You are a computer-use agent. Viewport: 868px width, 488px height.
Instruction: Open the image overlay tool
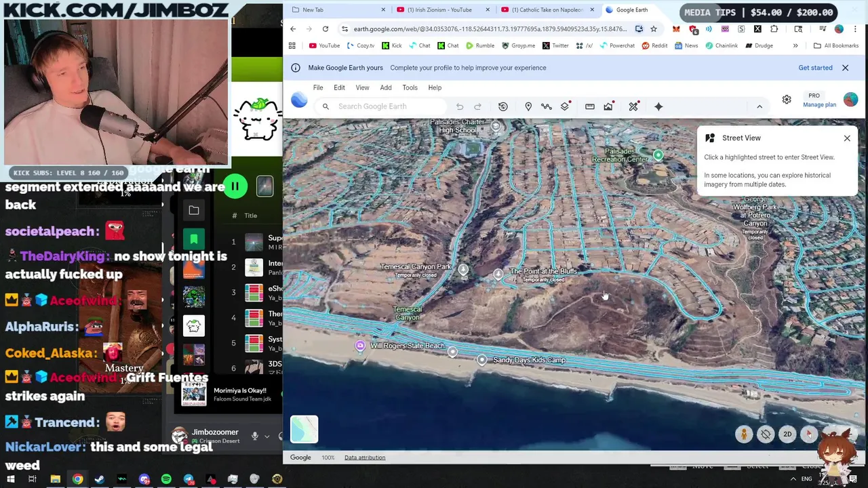(608, 106)
